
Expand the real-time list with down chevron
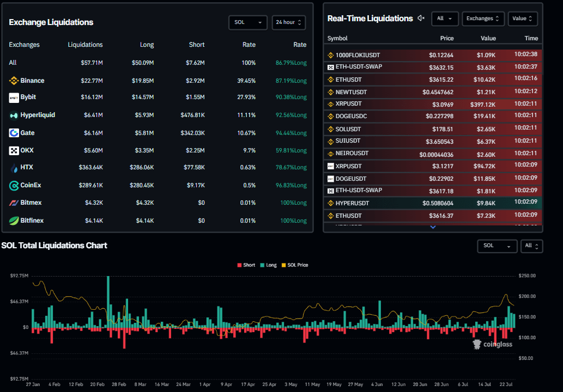tap(433, 227)
